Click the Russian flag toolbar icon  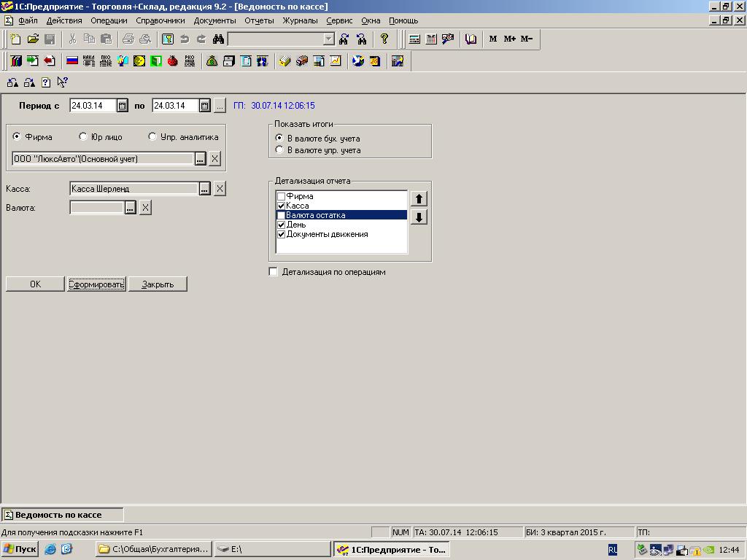(72, 61)
